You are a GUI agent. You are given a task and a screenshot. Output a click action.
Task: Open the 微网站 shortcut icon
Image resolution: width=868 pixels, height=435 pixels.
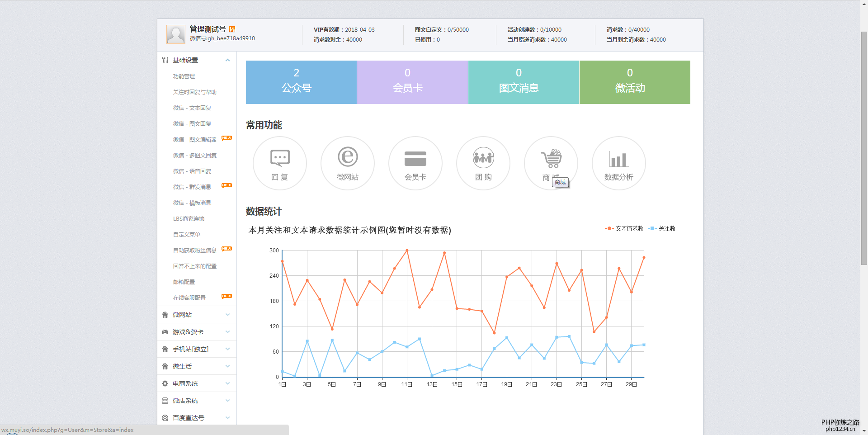pos(348,163)
